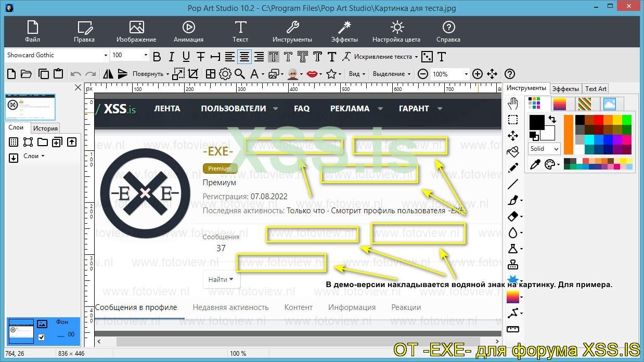Open the question mark help icon
Screen dimensions: 644x362
510,74
